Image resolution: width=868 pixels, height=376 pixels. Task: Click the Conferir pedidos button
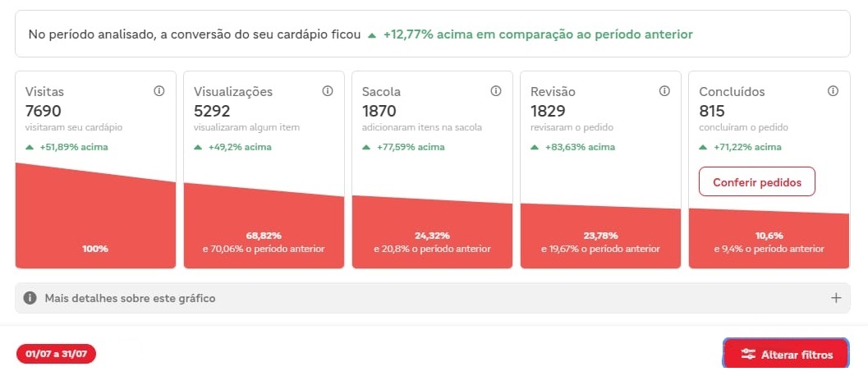(756, 182)
